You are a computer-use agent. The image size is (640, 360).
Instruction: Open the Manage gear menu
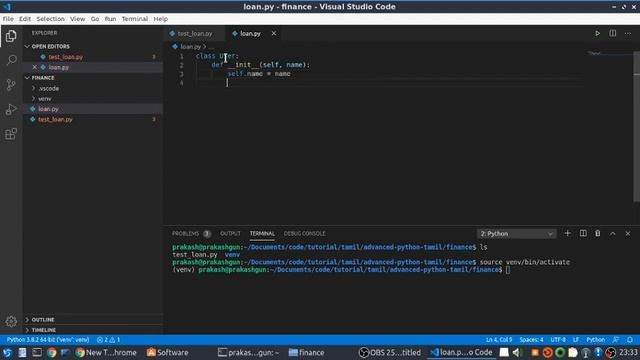click(x=11, y=321)
